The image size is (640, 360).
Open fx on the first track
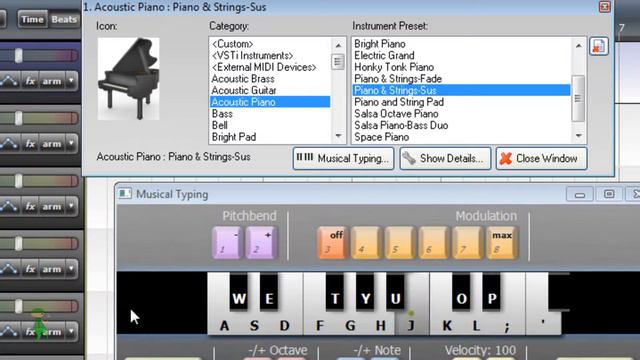pos(30,81)
